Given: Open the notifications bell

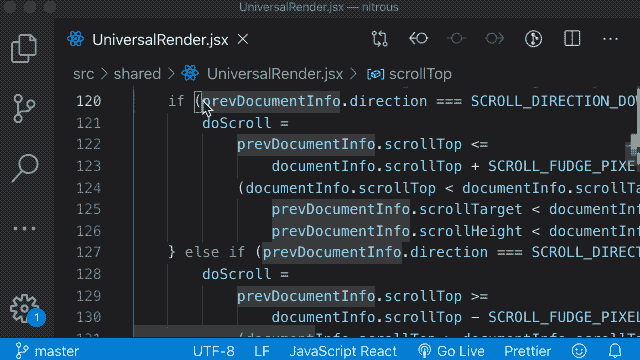Looking at the screenshot, I should coord(615,351).
